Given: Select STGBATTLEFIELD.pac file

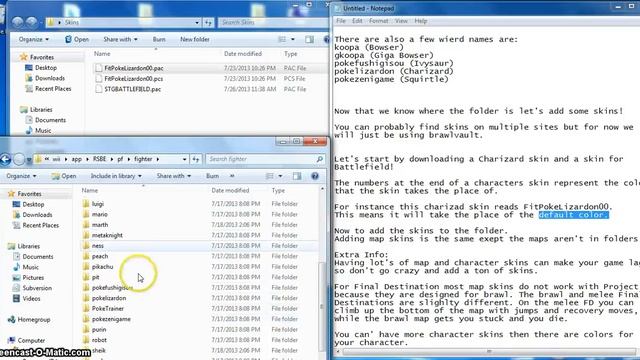Looking at the screenshot, I should (133, 89).
